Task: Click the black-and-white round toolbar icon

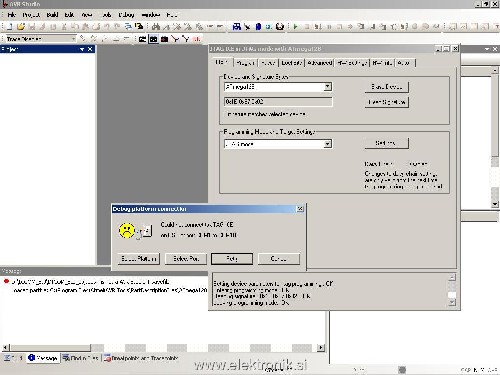Action: 280,27
